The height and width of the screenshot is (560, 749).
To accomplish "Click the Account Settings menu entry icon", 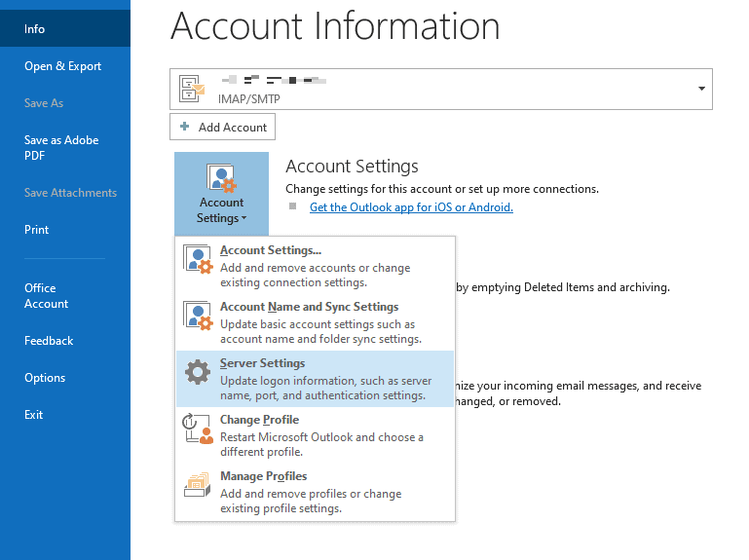I will click(198, 261).
